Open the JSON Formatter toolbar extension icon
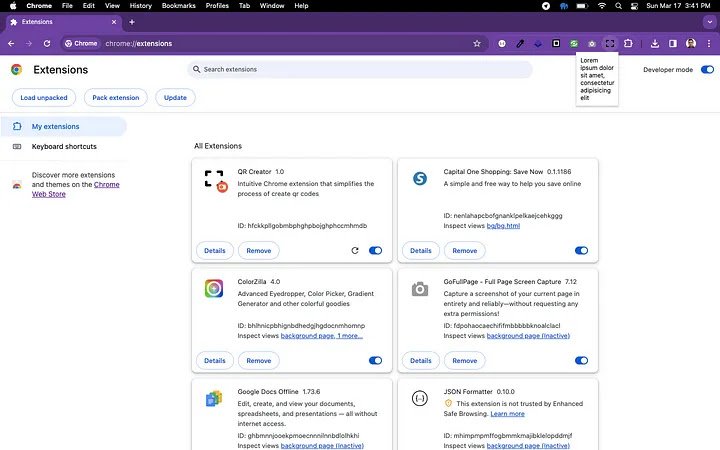The image size is (720, 450). [x=502, y=44]
